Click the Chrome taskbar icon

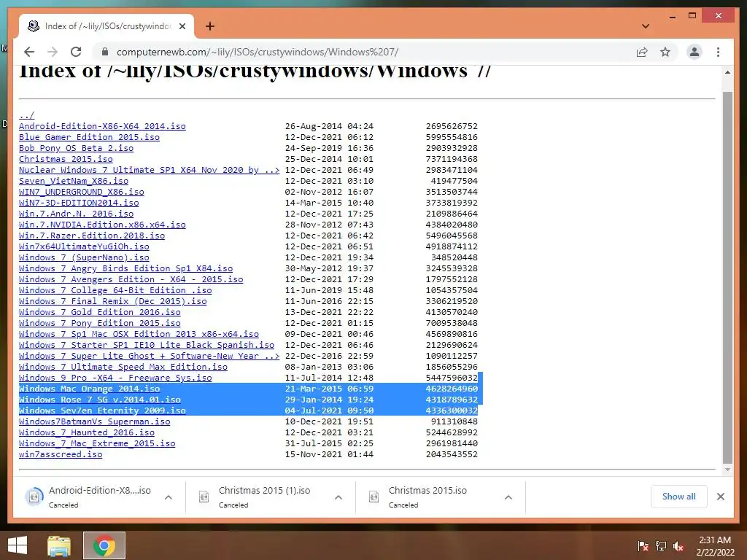click(x=104, y=545)
